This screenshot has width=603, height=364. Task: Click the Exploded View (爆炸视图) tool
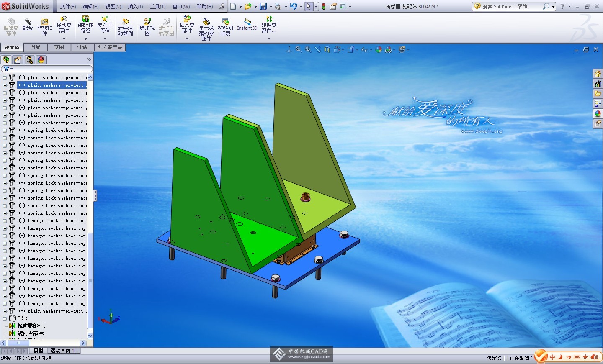147,27
